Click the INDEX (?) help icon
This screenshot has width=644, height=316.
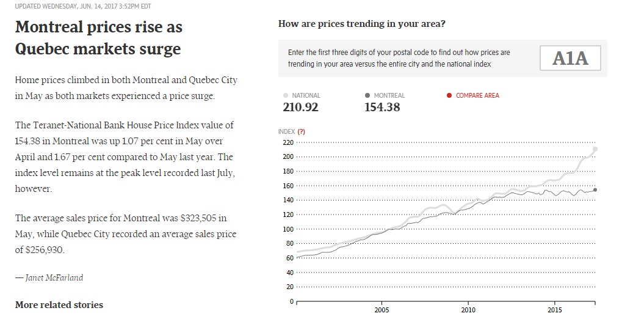[301, 131]
